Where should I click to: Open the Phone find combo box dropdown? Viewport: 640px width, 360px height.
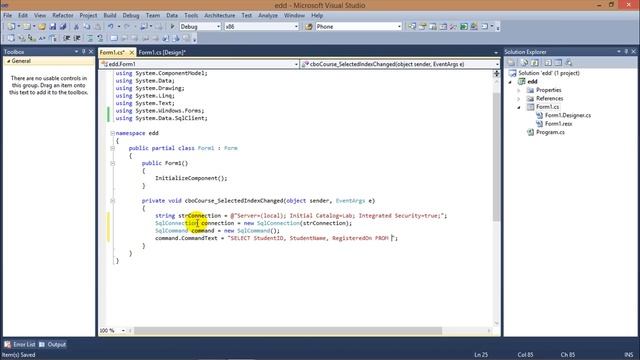click(399, 27)
